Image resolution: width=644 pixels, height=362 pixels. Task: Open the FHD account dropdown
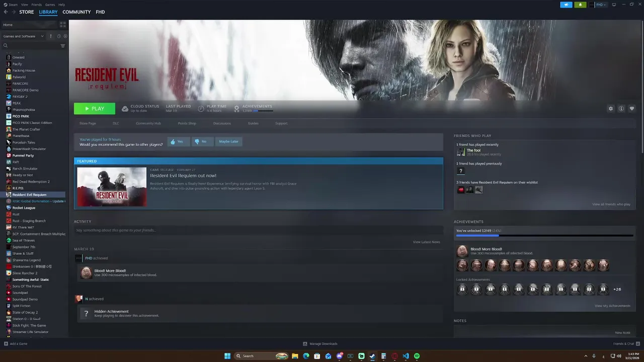tap(601, 5)
